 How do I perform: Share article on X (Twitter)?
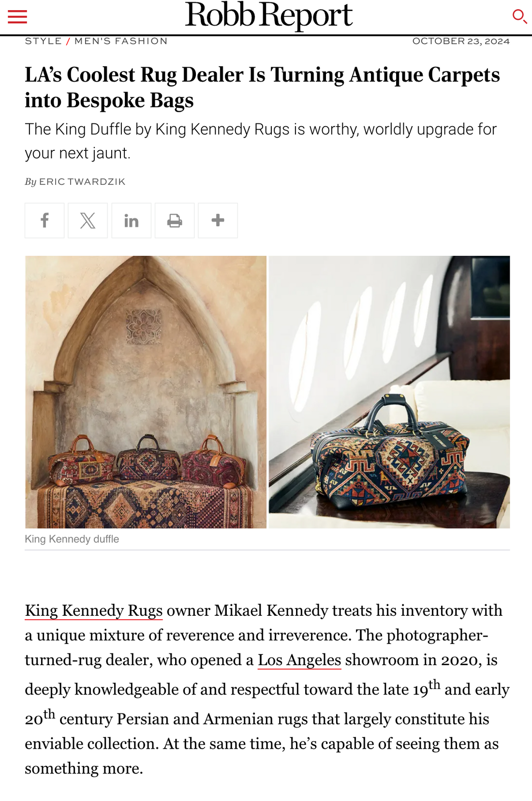[x=88, y=221]
